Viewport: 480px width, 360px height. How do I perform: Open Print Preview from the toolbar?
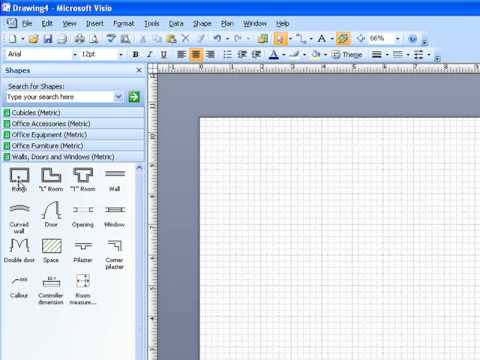94,39
